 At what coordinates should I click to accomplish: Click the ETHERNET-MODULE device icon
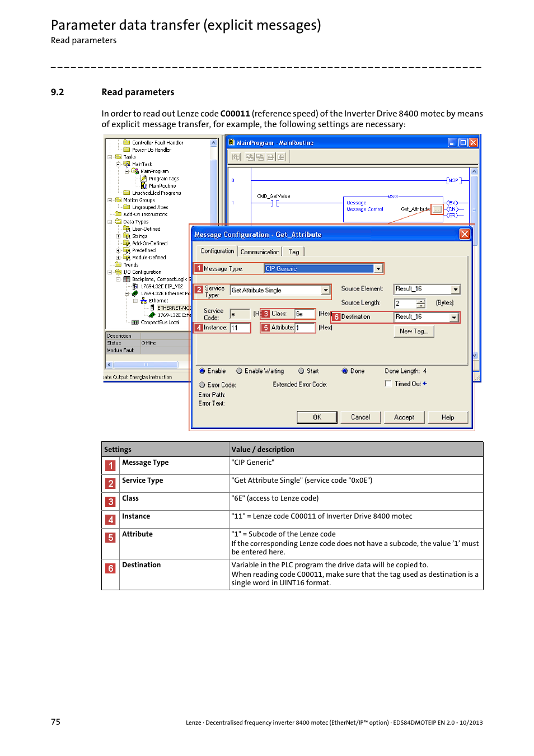click(x=152, y=307)
